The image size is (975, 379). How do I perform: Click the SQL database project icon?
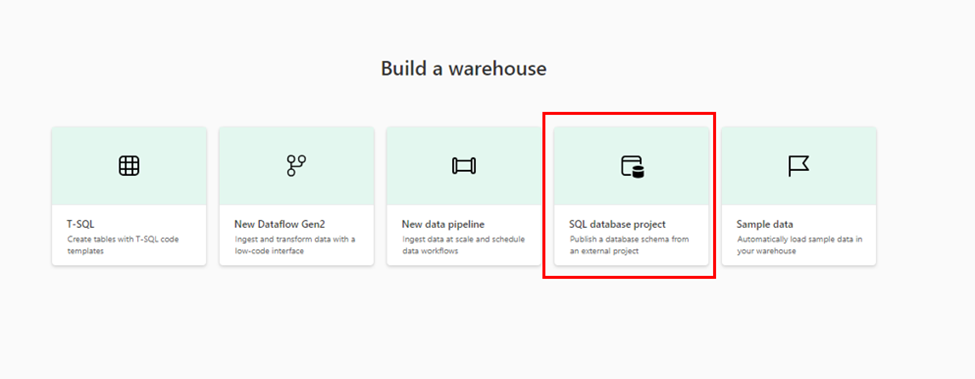[632, 167]
